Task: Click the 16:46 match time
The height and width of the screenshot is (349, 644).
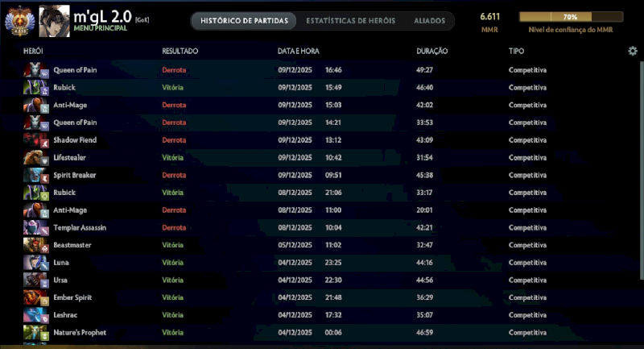Action: pos(333,70)
